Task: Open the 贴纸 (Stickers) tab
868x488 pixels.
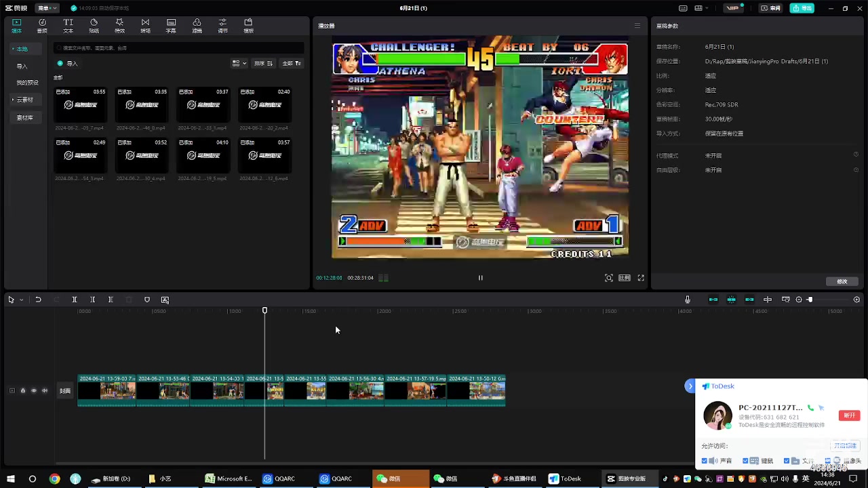Action: coord(94,26)
